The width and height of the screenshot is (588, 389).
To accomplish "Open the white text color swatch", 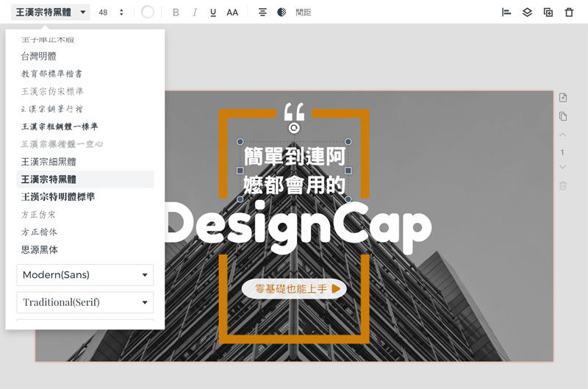I will tap(148, 13).
